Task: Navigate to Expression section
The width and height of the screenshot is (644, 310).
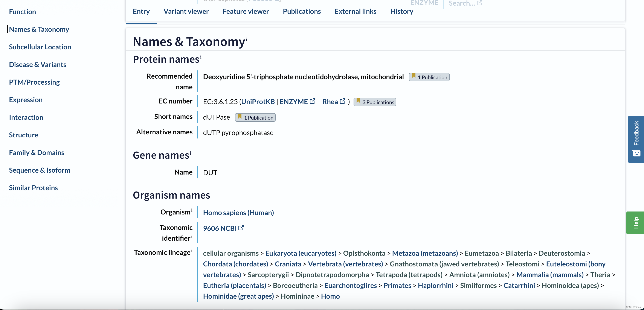Action: [26, 100]
